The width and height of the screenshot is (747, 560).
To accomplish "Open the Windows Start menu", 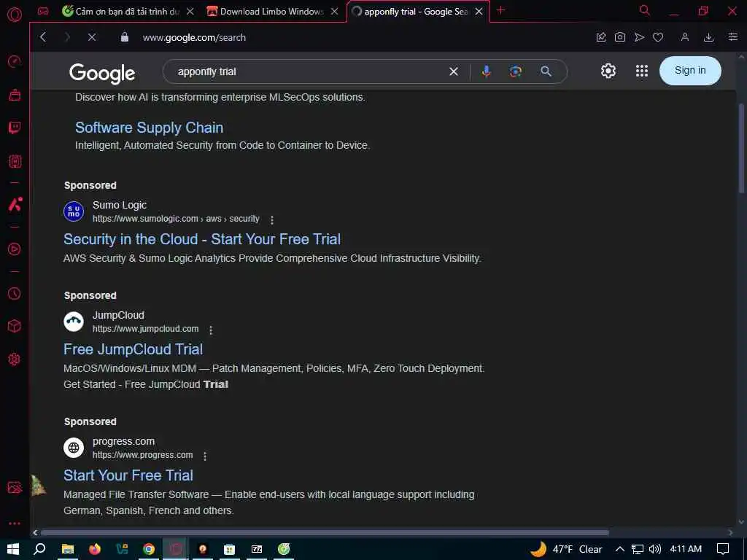I will [13, 549].
